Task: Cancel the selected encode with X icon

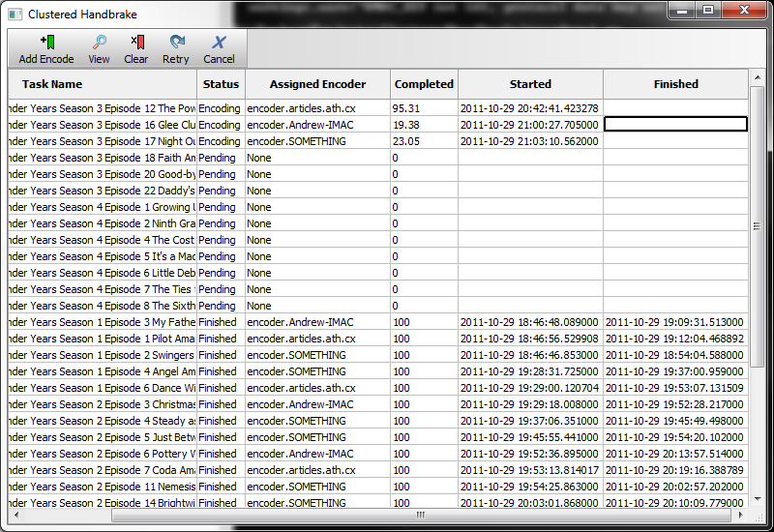Action: 220,43
